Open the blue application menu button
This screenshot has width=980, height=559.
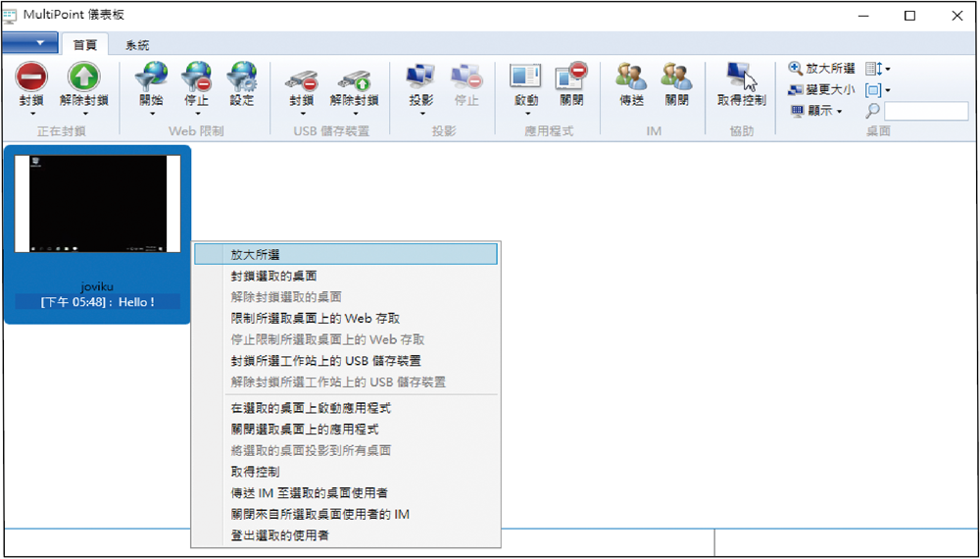(x=29, y=42)
